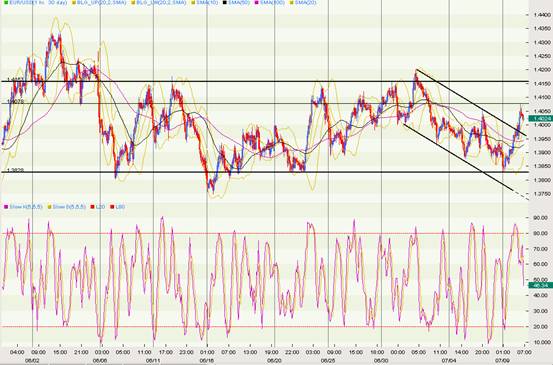Click the 06/30 date label

click(x=381, y=360)
